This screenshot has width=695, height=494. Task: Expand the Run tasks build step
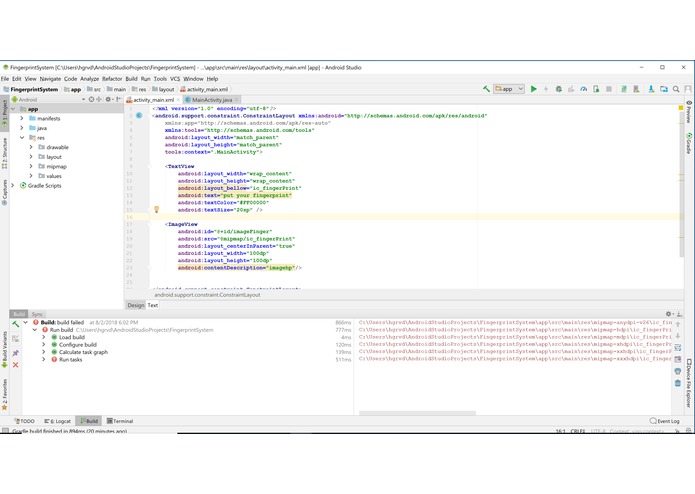(43, 359)
